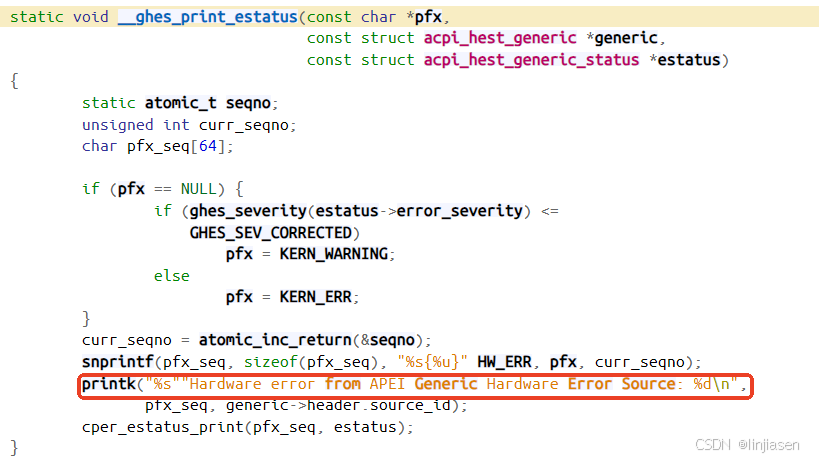Open the acpi_hest_generic struct type link
This screenshot has width=819, height=460.
tap(500, 38)
